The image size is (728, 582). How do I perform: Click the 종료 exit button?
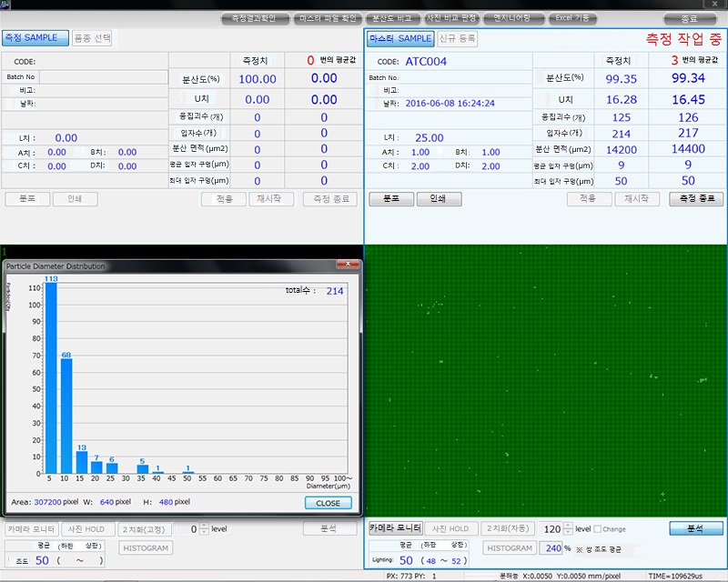691,18
